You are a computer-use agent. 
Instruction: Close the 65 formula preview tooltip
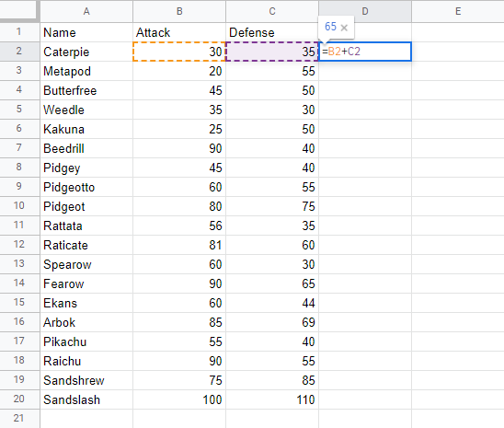pos(344,28)
